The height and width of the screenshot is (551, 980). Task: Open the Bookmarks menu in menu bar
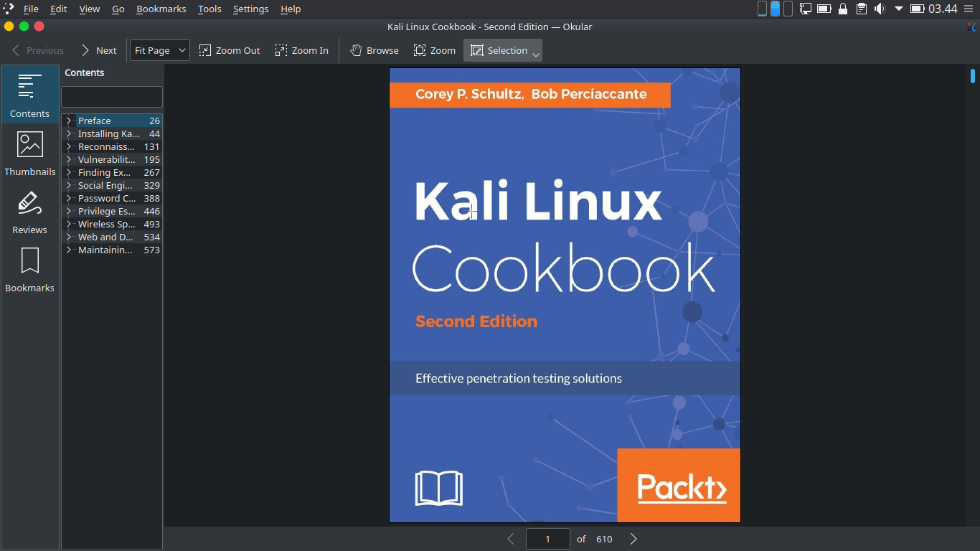[161, 9]
